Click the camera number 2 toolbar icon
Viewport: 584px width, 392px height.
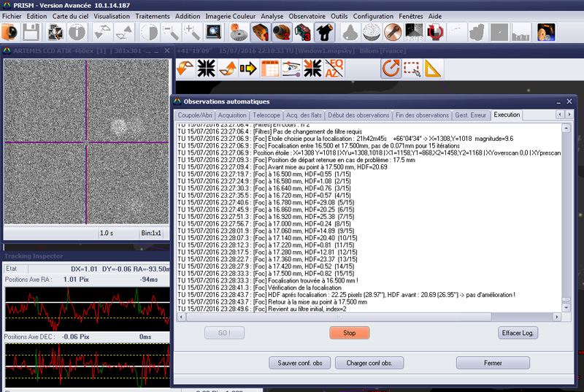[282, 32]
